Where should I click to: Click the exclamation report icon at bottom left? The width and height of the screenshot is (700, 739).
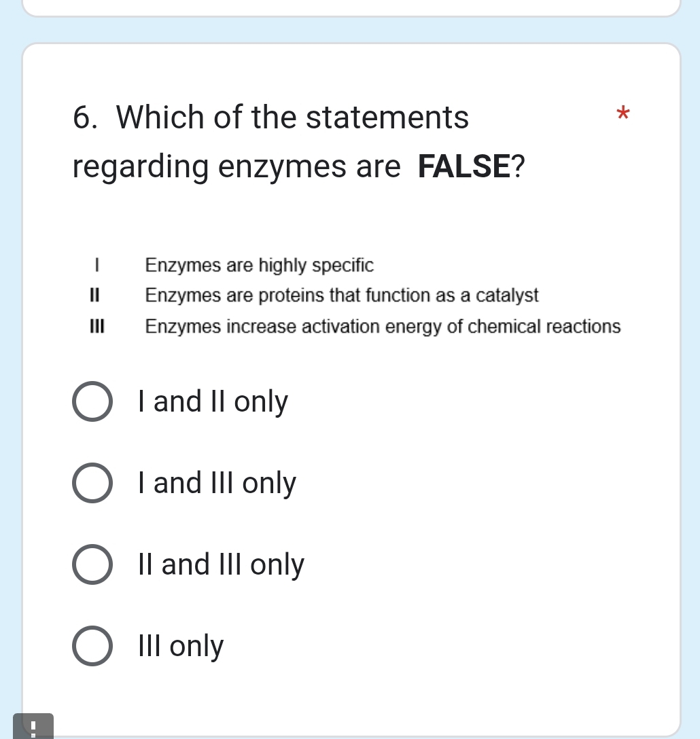(x=33, y=727)
